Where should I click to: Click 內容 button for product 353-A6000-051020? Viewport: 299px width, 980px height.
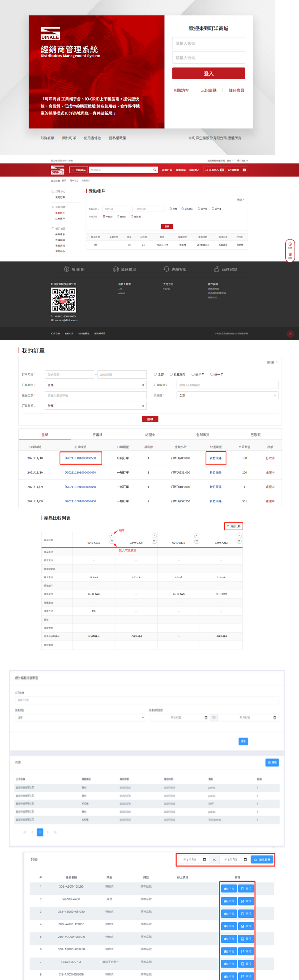tap(229, 913)
